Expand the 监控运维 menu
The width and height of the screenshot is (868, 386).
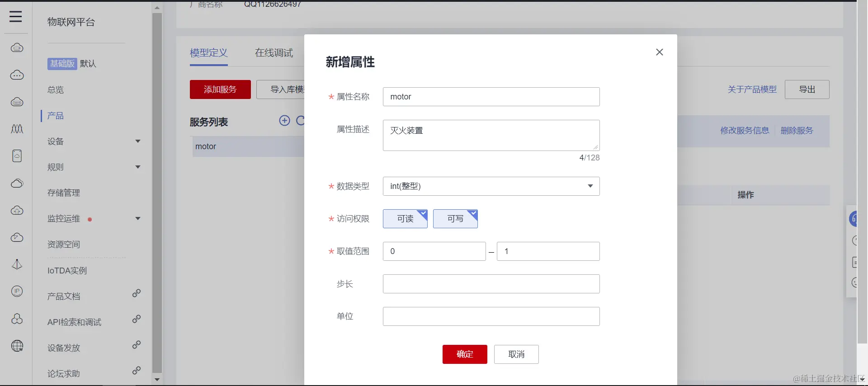coord(138,219)
